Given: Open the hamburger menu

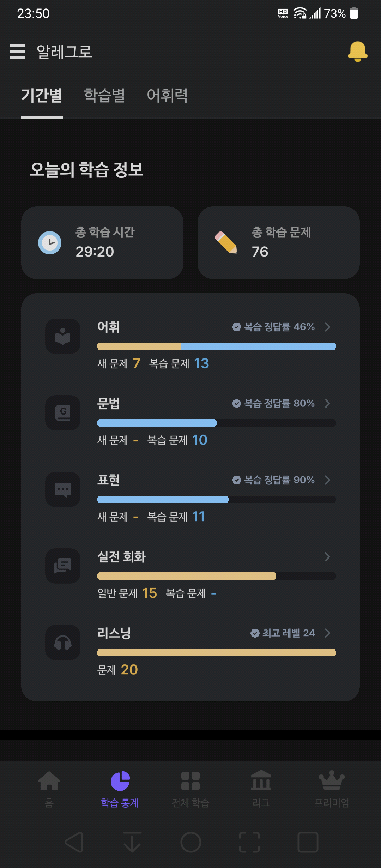Looking at the screenshot, I should pyautogui.click(x=18, y=52).
